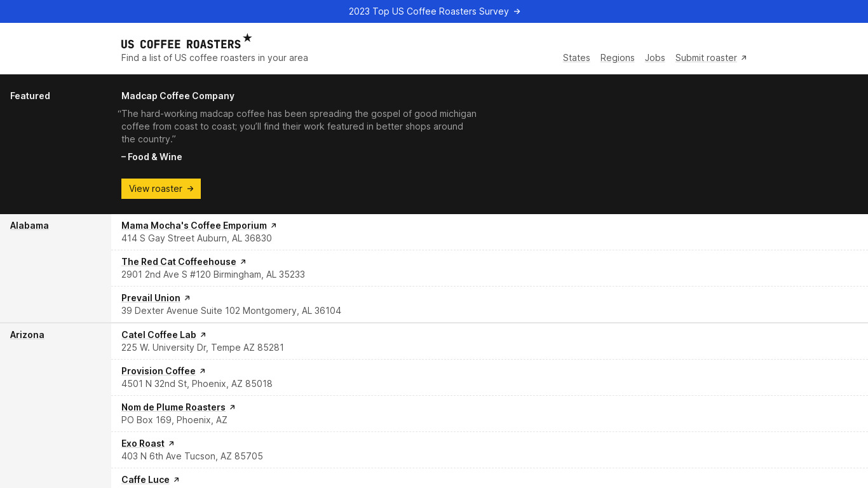Image resolution: width=868 pixels, height=488 pixels.
Task: Open the Alabama state link
Action: pos(29,226)
